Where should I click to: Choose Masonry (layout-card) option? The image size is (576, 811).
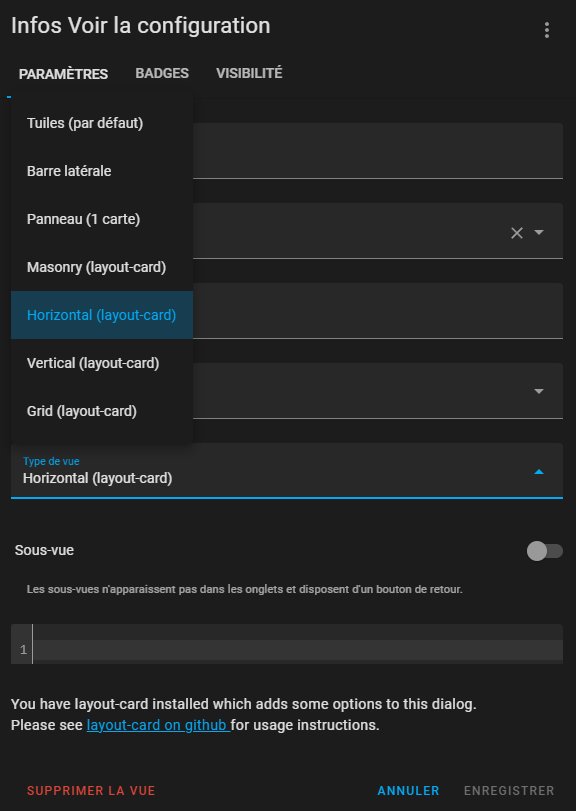(x=102, y=267)
